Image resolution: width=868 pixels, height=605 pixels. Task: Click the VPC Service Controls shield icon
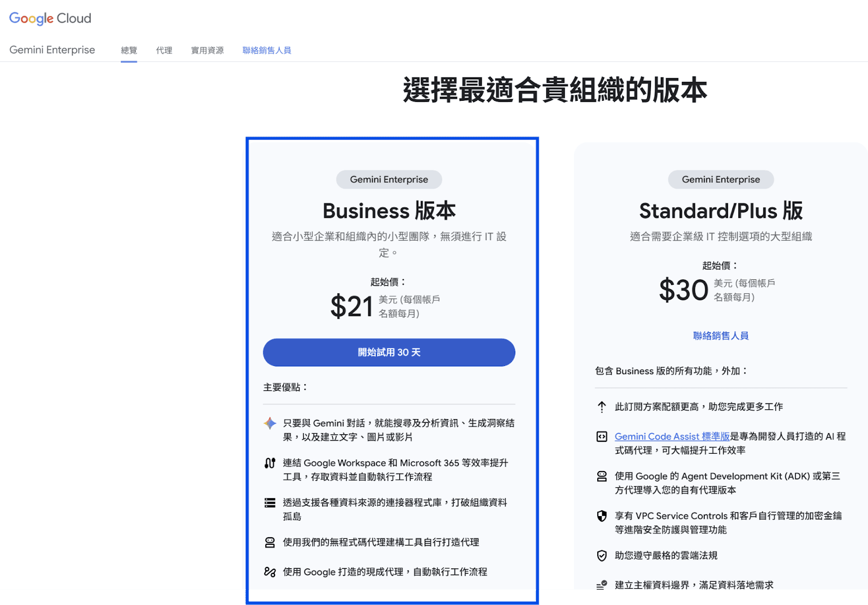pyautogui.click(x=602, y=516)
